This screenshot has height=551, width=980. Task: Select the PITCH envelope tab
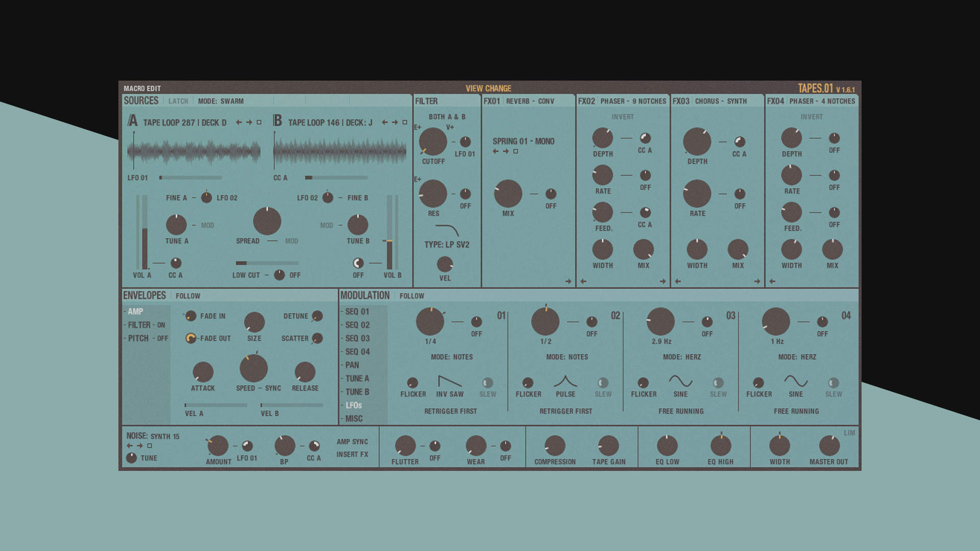(139, 338)
